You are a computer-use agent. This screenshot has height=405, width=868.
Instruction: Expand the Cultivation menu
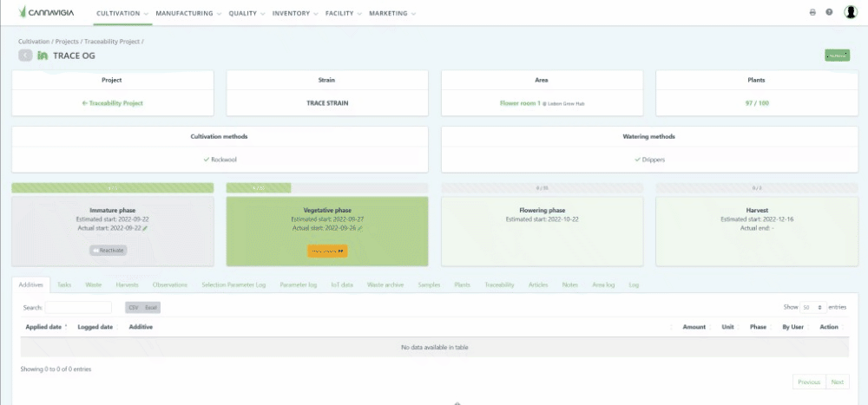pyautogui.click(x=122, y=14)
